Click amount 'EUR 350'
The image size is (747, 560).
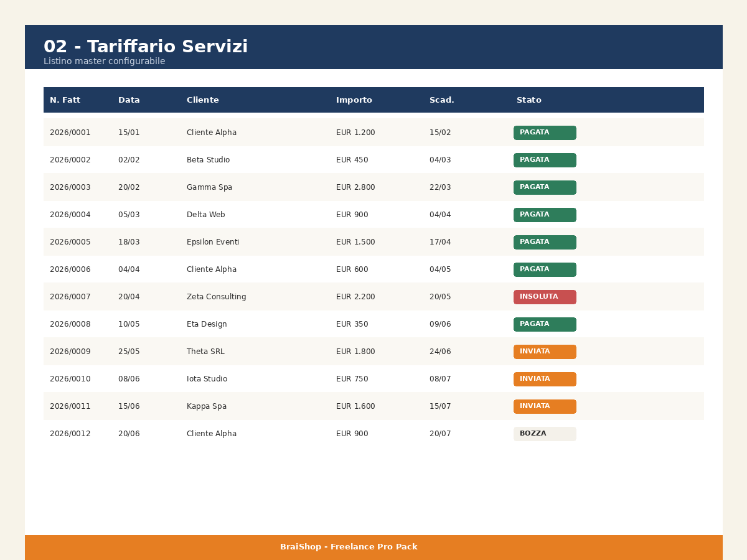(352, 324)
